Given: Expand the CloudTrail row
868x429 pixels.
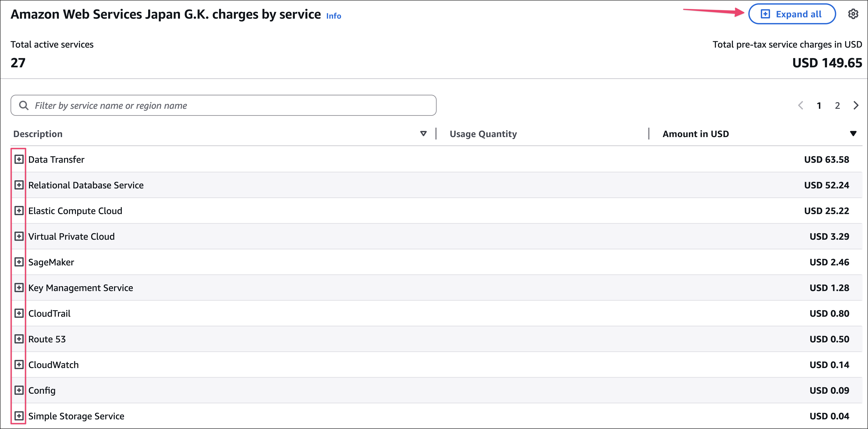Looking at the screenshot, I should [19, 313].
